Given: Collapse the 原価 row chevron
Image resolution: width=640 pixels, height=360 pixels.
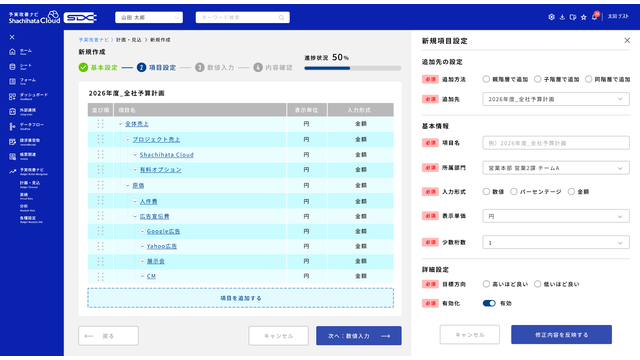Looking at the screenshot, I should point(128,185).
